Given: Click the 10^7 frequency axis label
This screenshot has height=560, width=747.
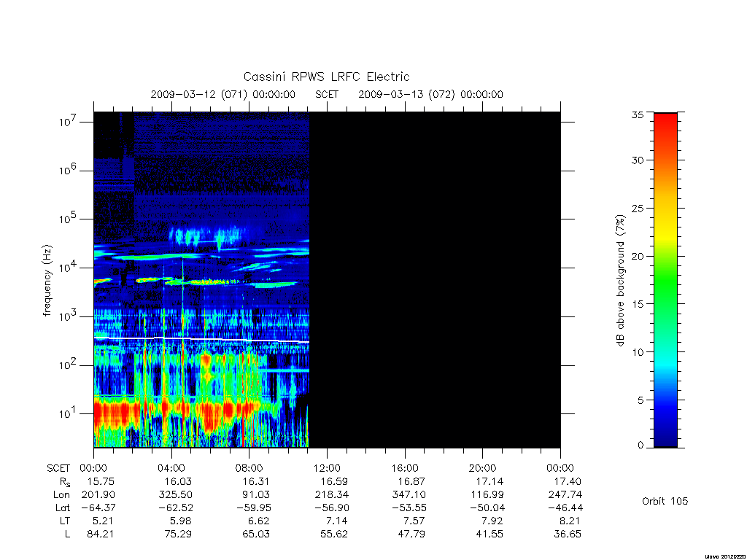Looking at the screenshot, I should 67,122.
